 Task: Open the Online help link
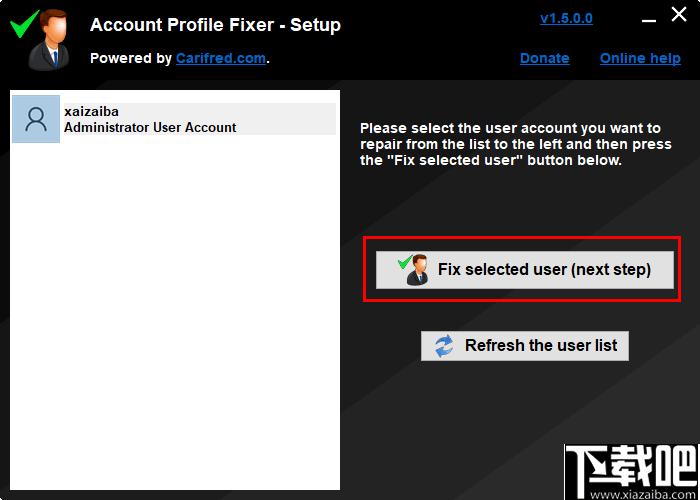[x=640, y=58]
